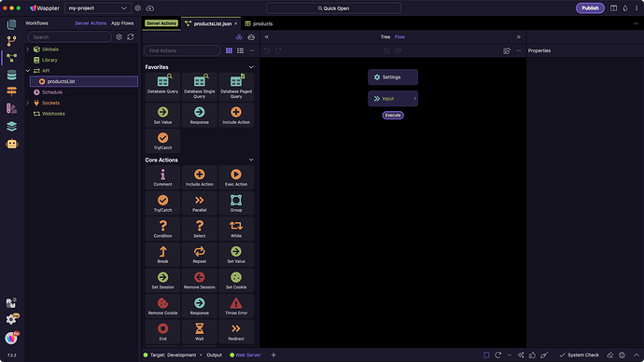This screenshot has height=362, width=644.
Task: Select Webhooks in workflows tree
Action: pyautogui.click(x=53, y=114)
